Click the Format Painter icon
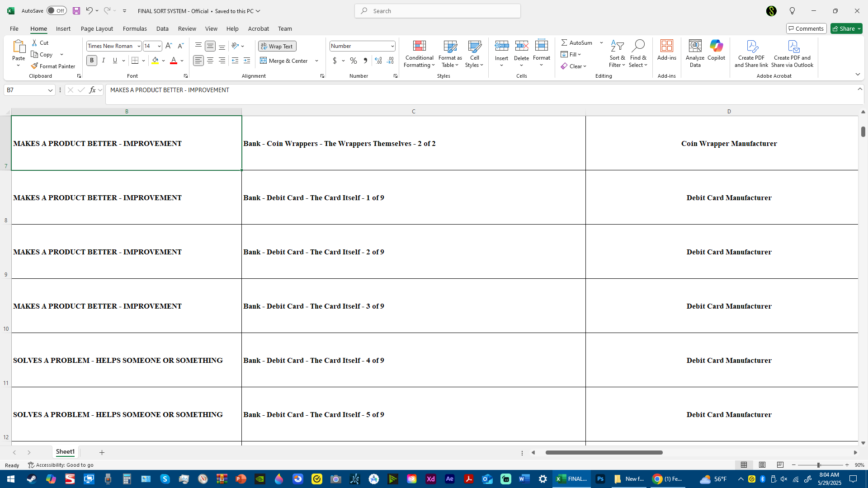The height and width of the screenshot is (488, 868). tap(34, 66)
